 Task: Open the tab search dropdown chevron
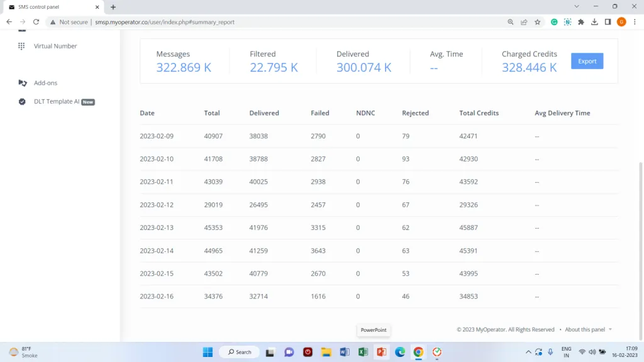coord(577,6)
